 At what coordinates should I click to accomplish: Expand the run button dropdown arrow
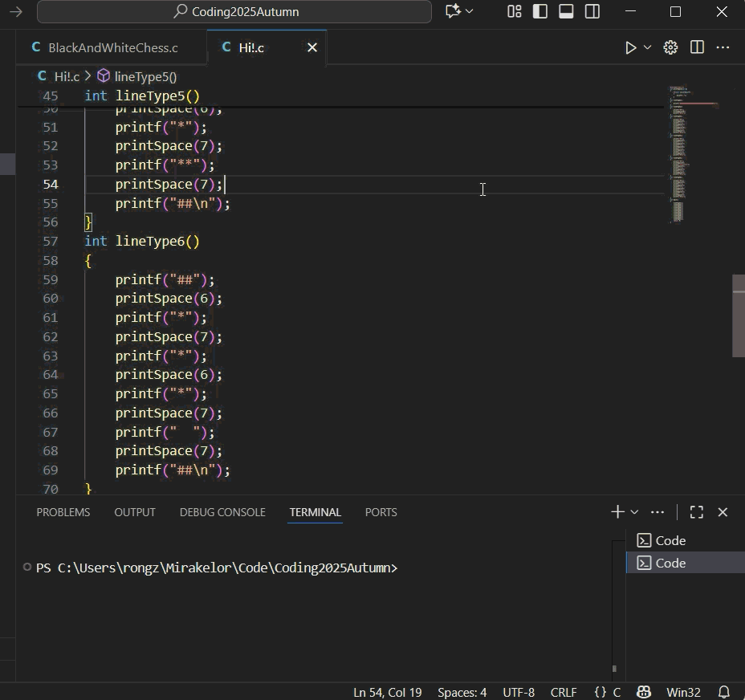point(647,48)
